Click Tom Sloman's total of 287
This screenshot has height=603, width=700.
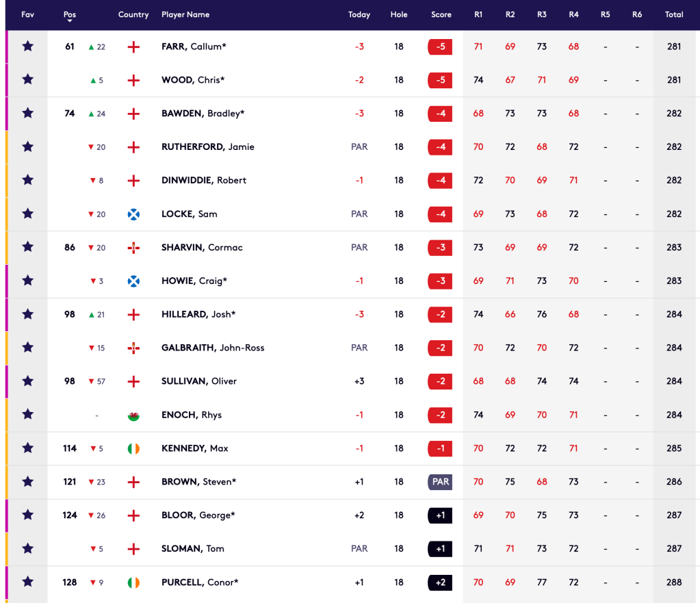coord(674,549)
